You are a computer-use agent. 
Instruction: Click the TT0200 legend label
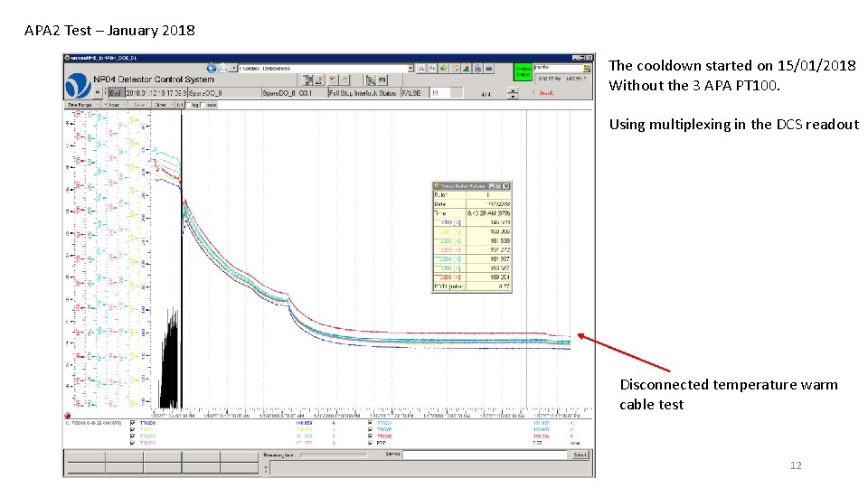147,423
